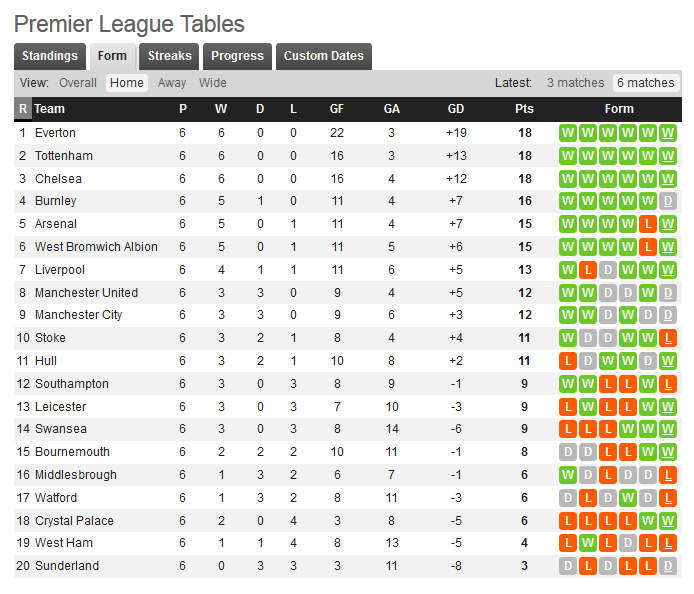
Task: Click Sunderland's last gray D form badge
Action: tap(667, 566)
